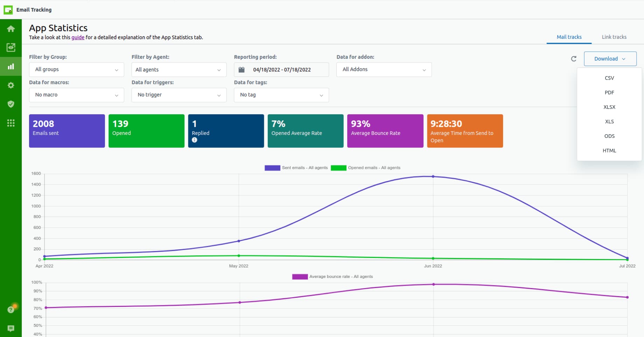Click the email tracking eye icon in sidebar
Image resolution: width=644 pixels, height=337 pixels.
click(11, 48)
